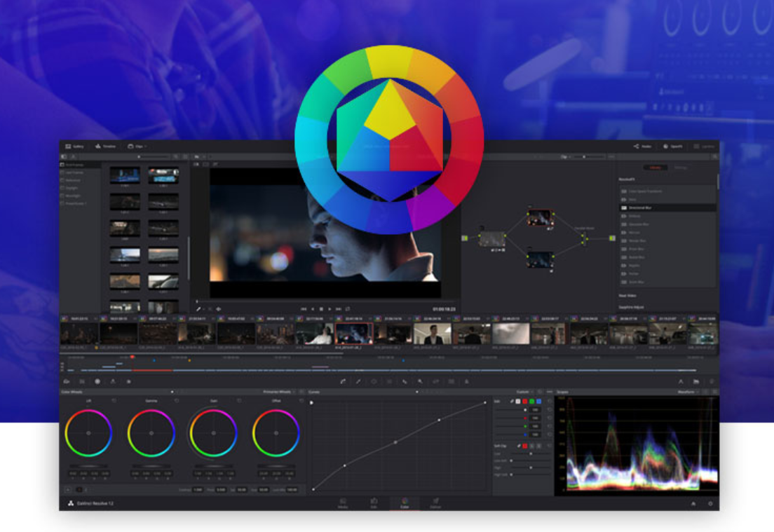The height and width of the screenshot is (532, 774).
Task: Switch to the Settings tab in OpenFX panel
Action: 681,168
